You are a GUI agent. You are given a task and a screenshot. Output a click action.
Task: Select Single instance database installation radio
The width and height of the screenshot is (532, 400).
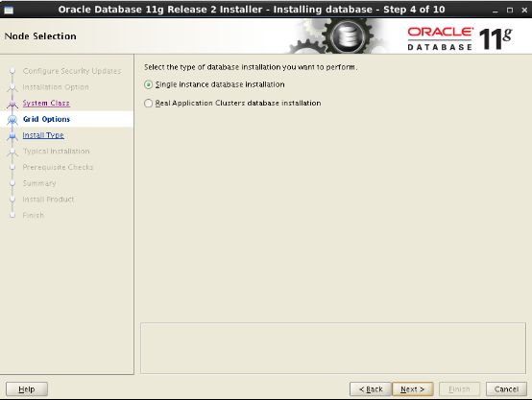[148, 84]
